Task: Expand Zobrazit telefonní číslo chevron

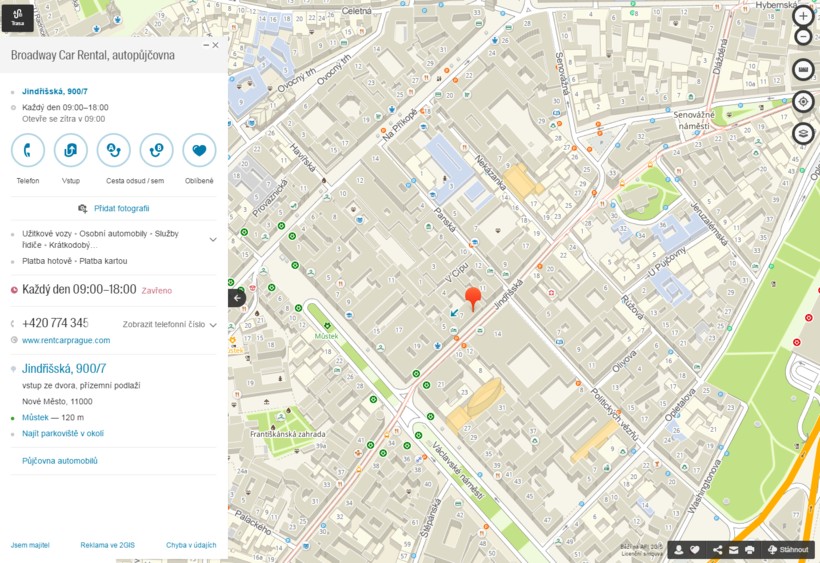Action: point(213,325)
